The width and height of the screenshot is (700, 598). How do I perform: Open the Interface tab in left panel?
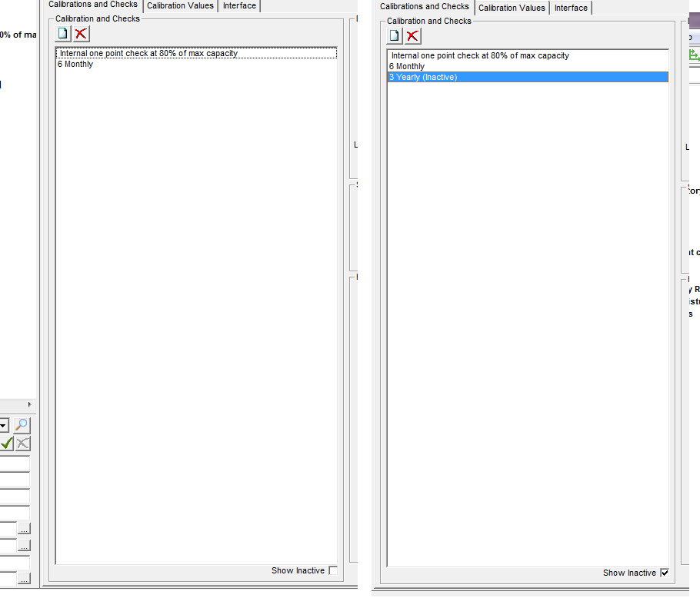(239, 6)
